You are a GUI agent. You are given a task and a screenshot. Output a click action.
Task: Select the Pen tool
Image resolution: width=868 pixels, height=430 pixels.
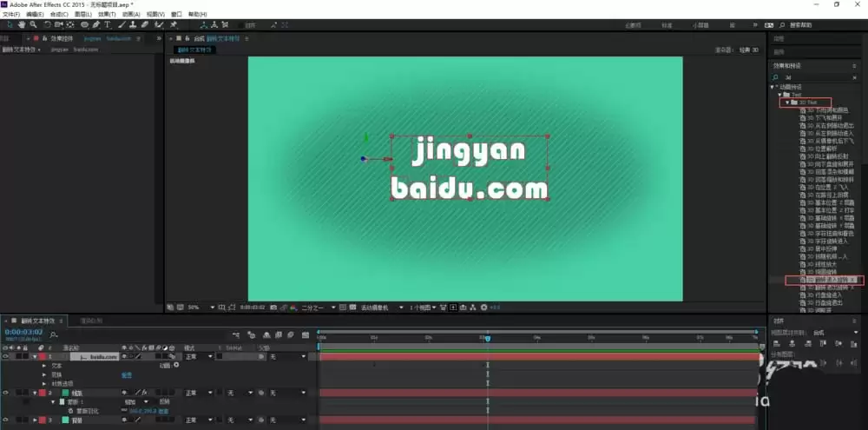[96, 25]
